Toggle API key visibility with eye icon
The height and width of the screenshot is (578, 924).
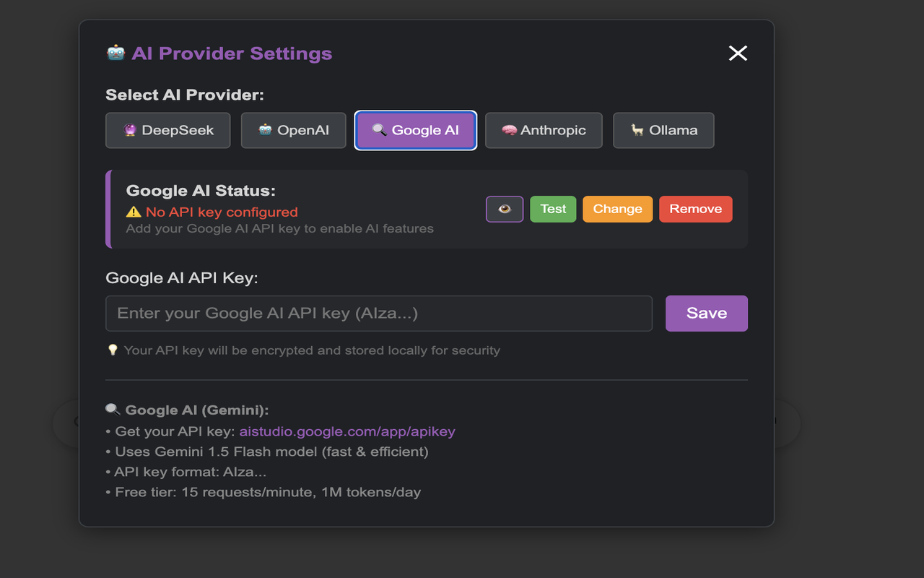pyautogui.click(x=505, y=209)
